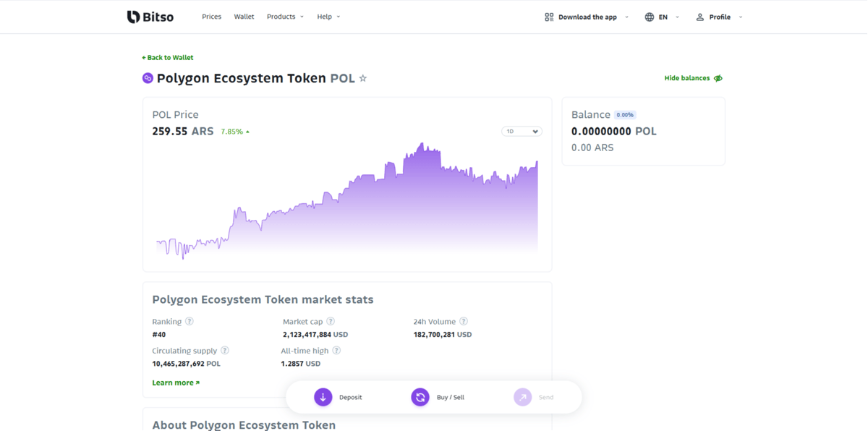Click the Bitso logo
The width and height of the screenshot is (868, 431).
point(150,17)
